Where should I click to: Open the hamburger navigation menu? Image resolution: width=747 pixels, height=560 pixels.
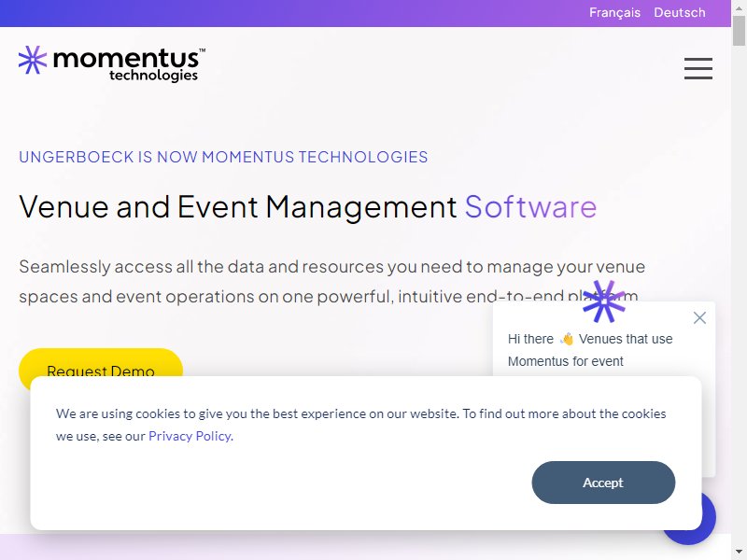point(698,68)
